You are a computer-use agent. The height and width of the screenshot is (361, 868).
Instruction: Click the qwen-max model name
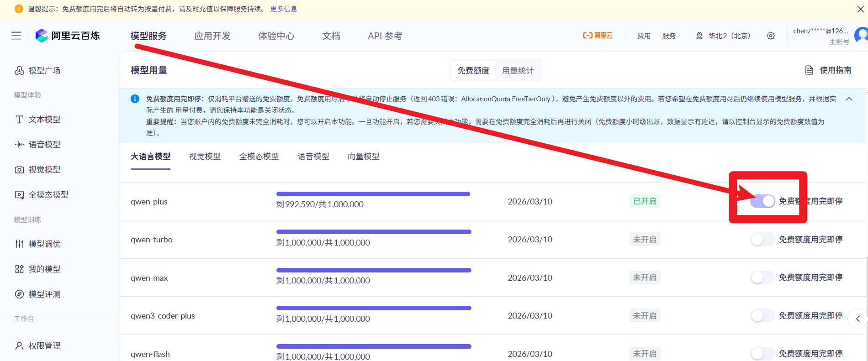tap(149, 278)
